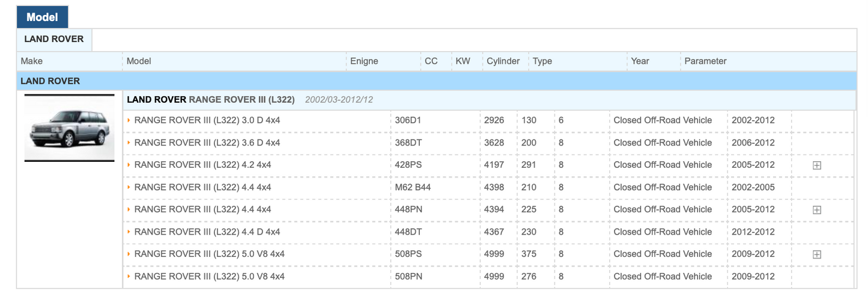This screenshot has height=302, width=868.
Task: Click the blue LAND ROVER group header row
Action: point(436,81)
